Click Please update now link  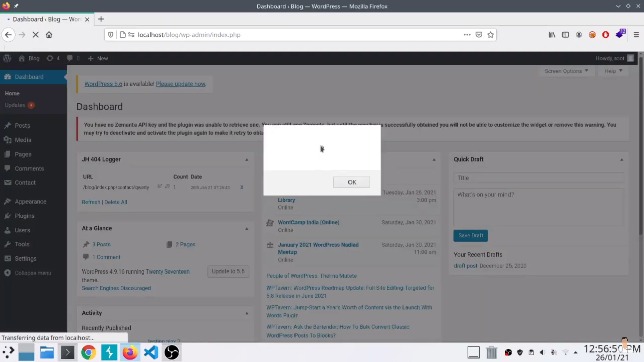point(180,84)
